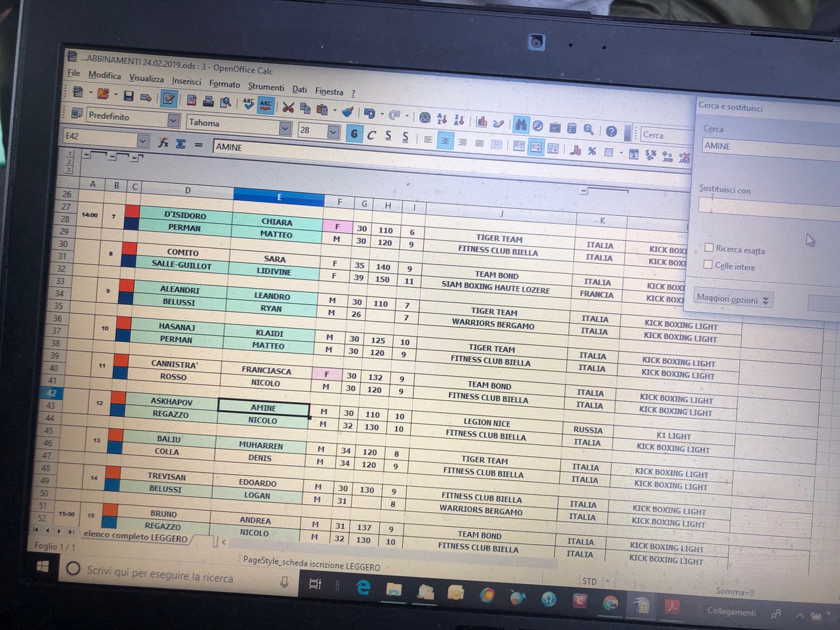
Task: Open the font size 28 dropdown
Action: point(333,133)
